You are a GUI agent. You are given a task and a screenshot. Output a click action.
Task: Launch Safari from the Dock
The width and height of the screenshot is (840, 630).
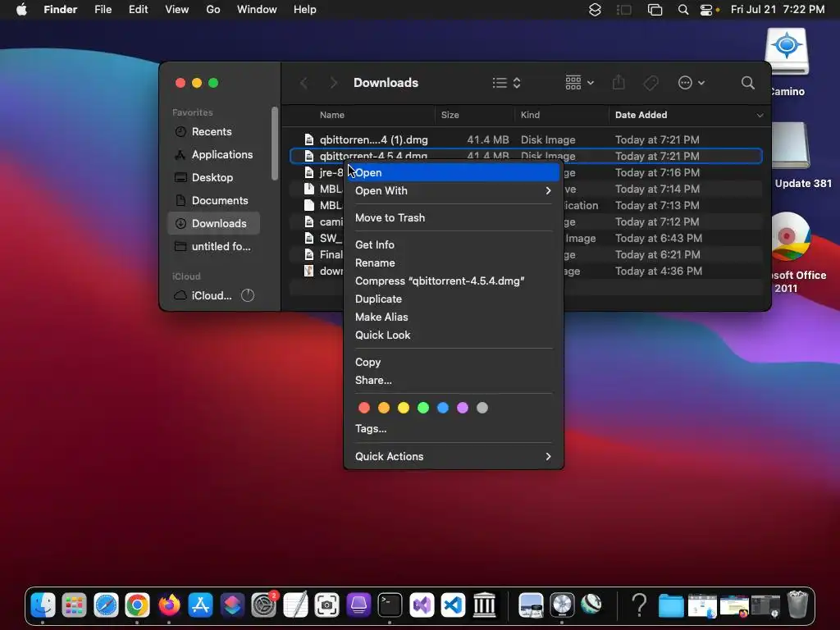[x=106, y=605]
